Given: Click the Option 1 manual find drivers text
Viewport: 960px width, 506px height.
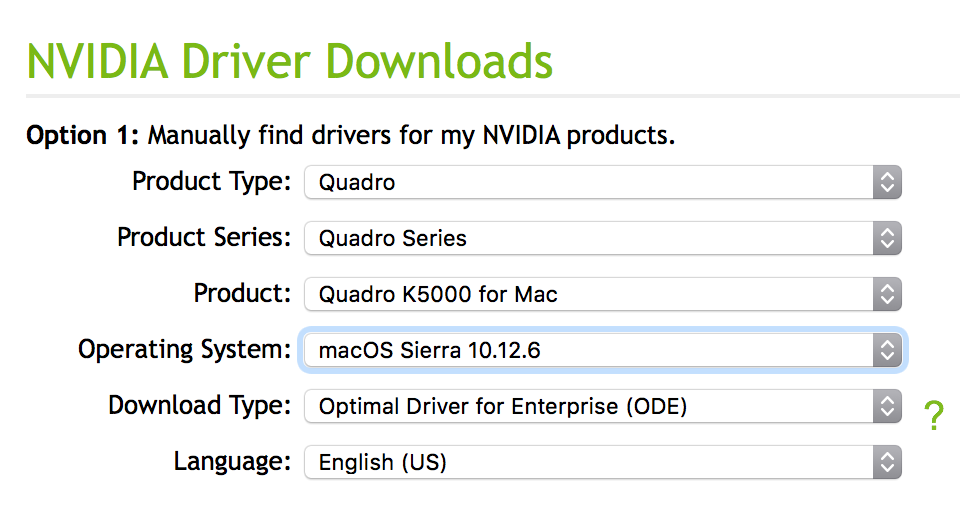Looking at the screenshot, I should click(x=350, y=135).
